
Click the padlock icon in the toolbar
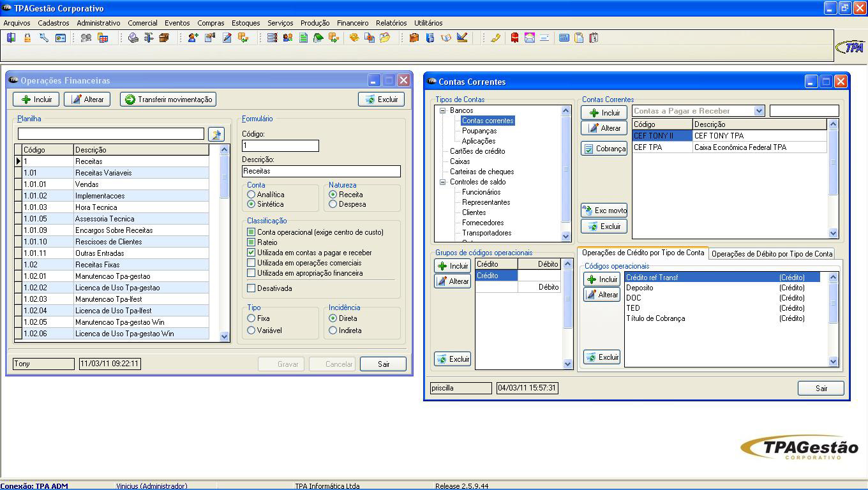[x=27, y=38]
